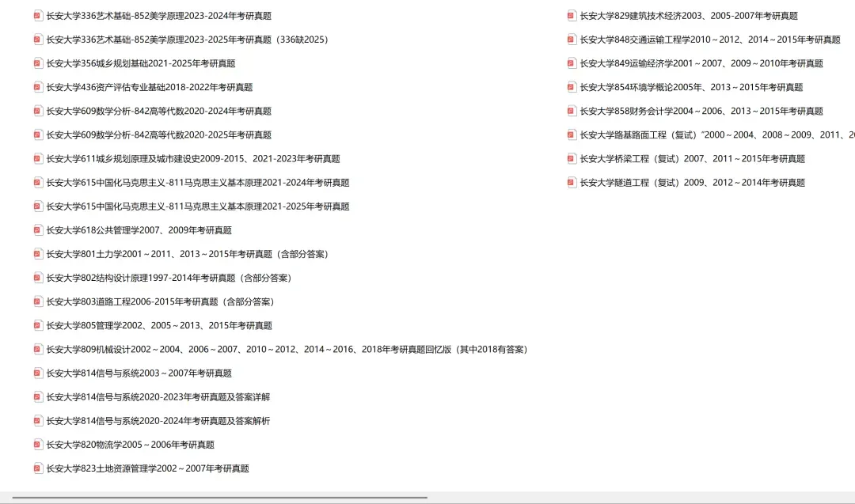Image resolution: width=855 pixels, height=504 pixels.
Task: Click the PDF icon beside 长安大学436资产评估专业基础 entry
Action: point(37,87)
